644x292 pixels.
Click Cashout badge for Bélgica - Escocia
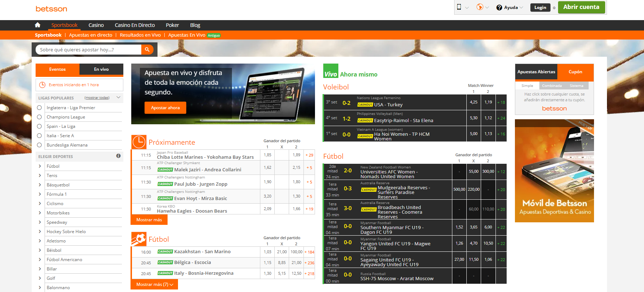[x=165, y=262]
